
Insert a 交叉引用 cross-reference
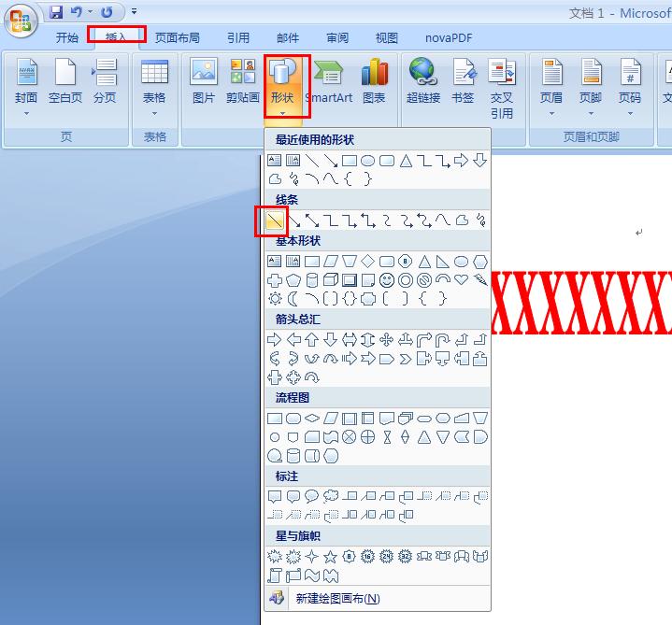[x=501, y=88]
